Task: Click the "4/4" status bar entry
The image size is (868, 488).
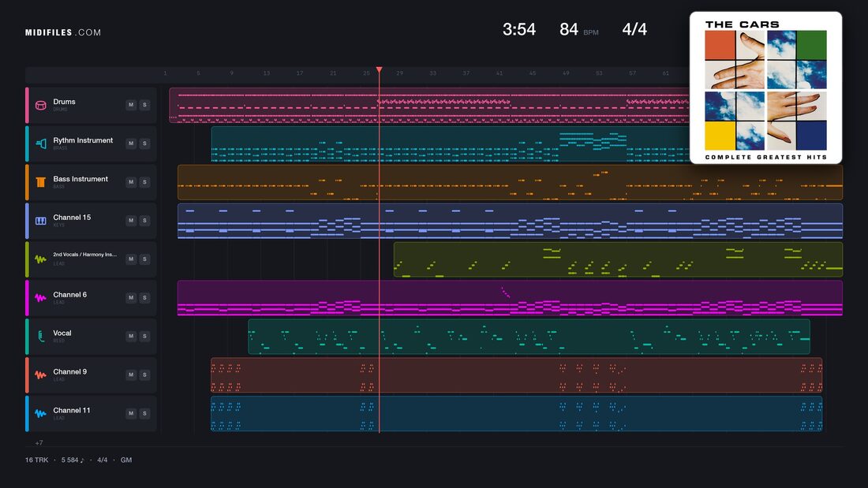Action: pyautogui.click(x=103, y=460)
